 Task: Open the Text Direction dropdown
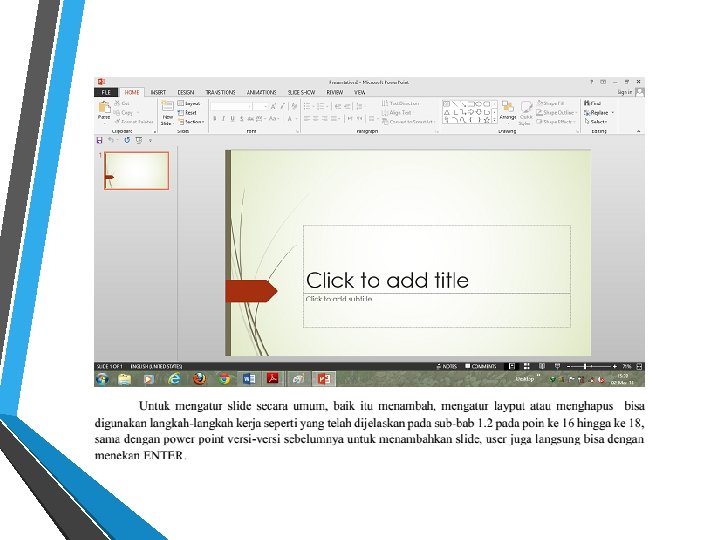click(401, 104)
